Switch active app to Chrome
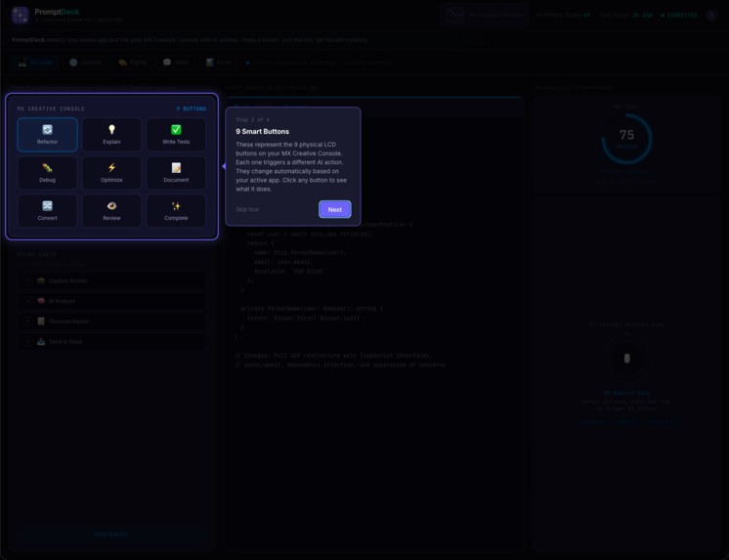Viewport: 729px width, 560px height. 86,63
